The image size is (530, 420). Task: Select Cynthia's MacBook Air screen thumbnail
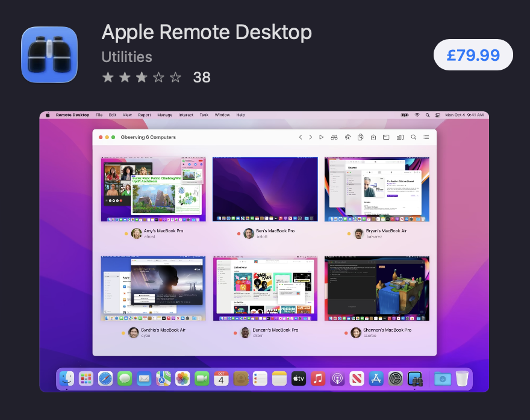[154, 288]
